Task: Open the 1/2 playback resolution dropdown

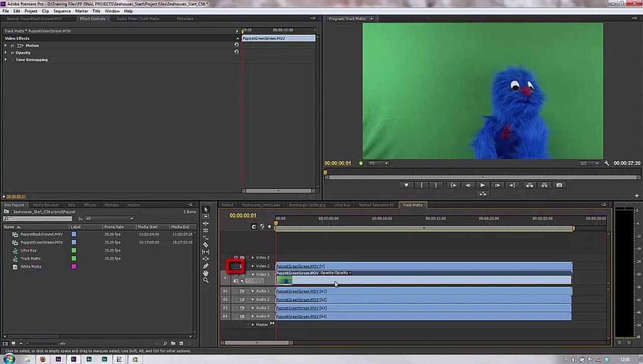Action: coord(589,163)
